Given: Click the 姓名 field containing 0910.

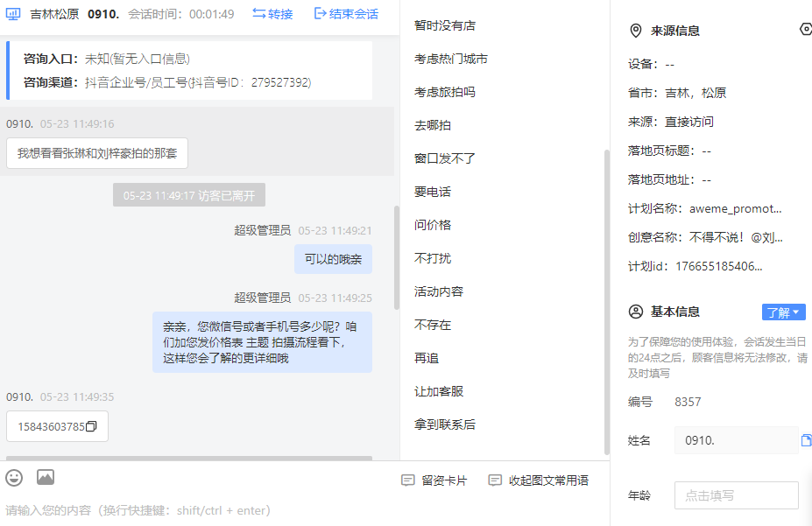Looking at the screenshot, I should [737, 440].
